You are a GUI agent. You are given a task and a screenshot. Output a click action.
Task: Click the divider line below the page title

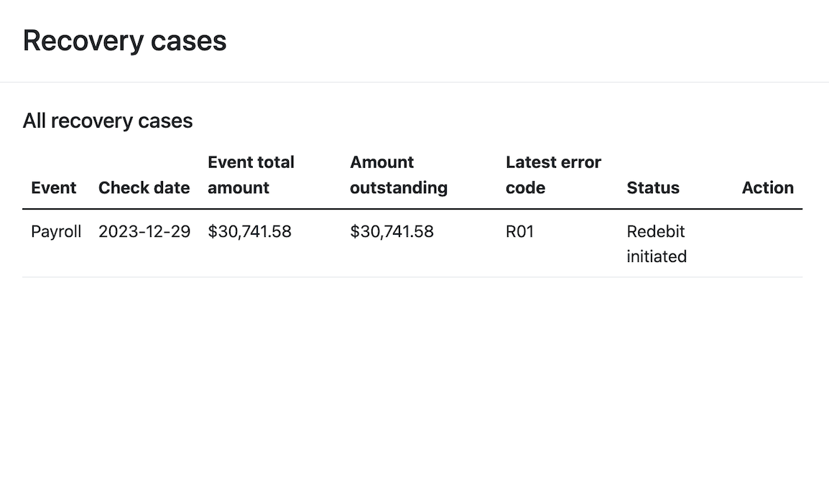click(414, 82)
